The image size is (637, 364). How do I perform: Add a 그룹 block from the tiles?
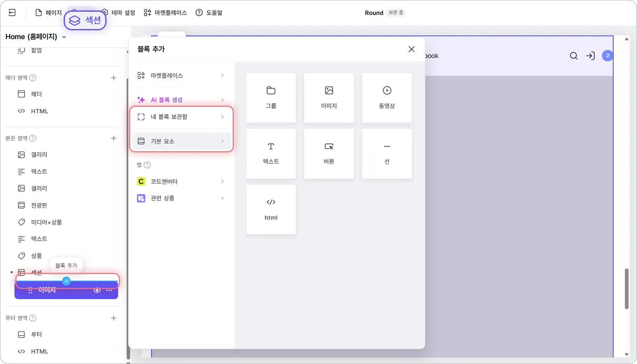pos(271,98)
